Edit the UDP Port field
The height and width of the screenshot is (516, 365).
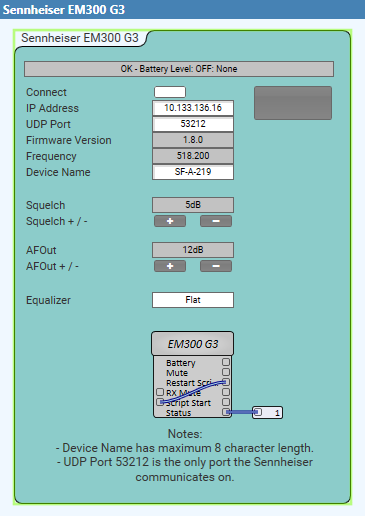[x=193, y=124]
